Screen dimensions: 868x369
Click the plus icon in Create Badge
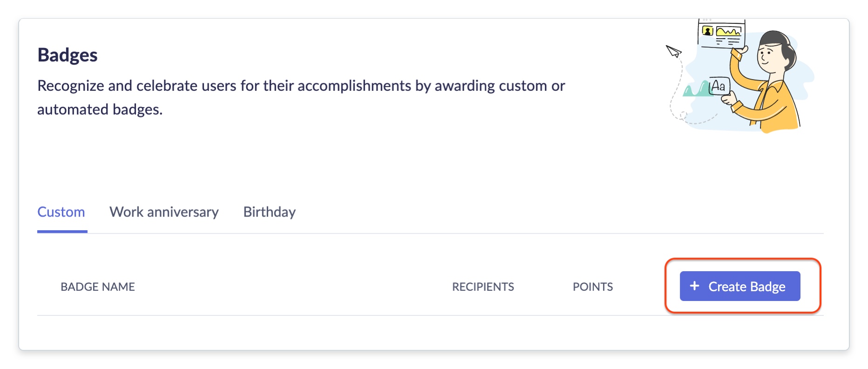pyautogui.click(x=694, y=286)
